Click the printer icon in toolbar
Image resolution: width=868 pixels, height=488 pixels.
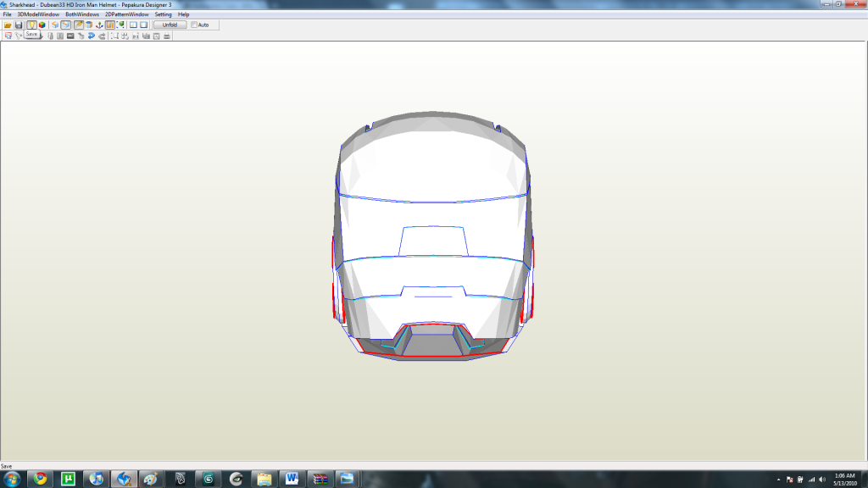pos(167,36)
